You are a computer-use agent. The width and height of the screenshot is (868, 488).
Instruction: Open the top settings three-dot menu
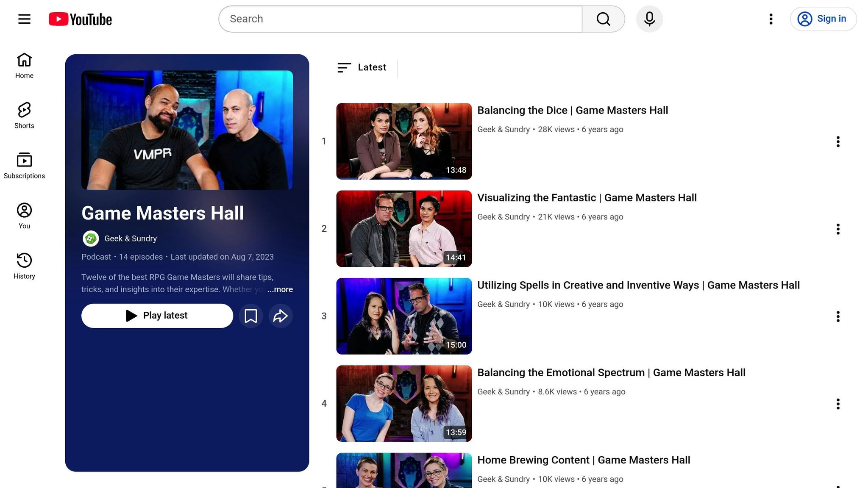771,19
